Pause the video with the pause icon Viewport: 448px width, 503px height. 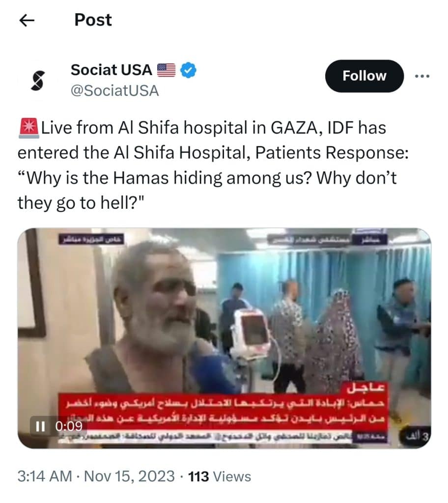pos(40,426)
